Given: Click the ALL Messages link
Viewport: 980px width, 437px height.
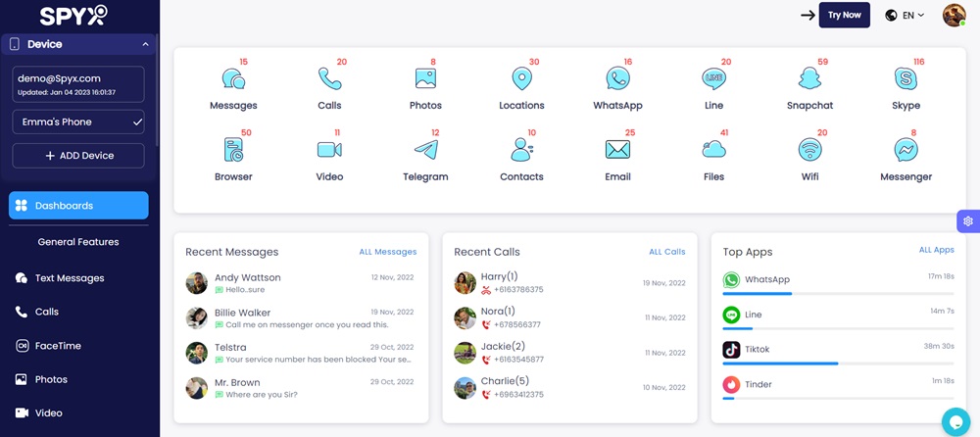Looking at the screenshot, I should point(387,252).
